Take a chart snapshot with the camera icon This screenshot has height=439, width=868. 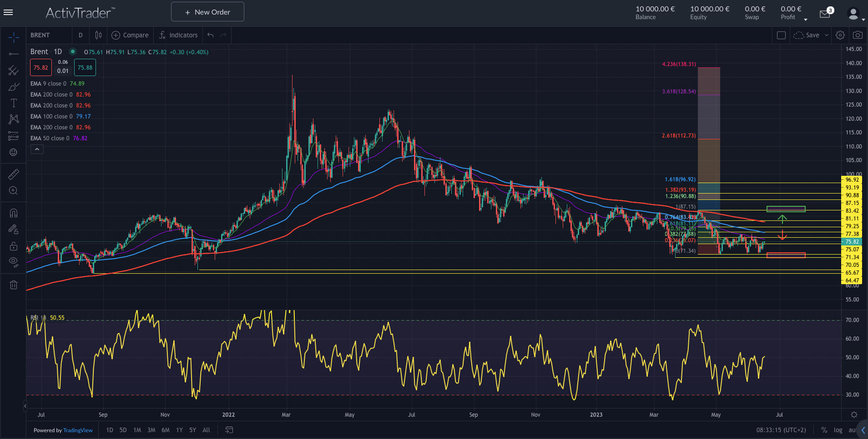coord(857,35)
